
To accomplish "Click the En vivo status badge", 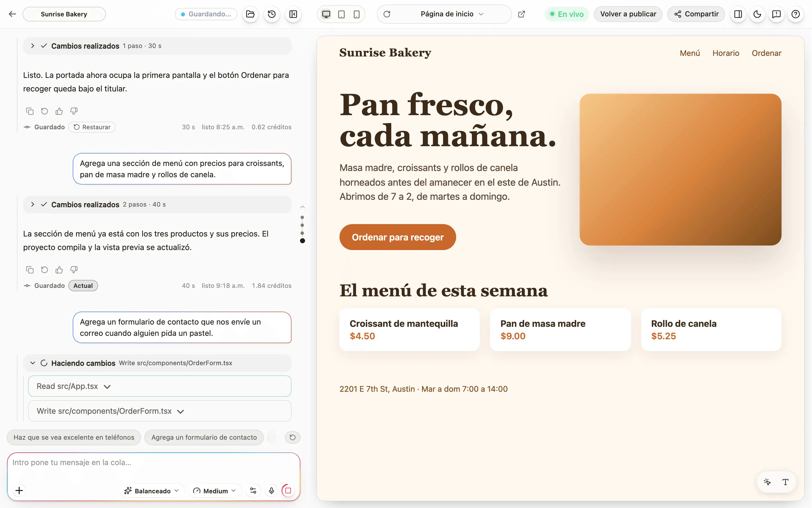I will click(567, 14).
